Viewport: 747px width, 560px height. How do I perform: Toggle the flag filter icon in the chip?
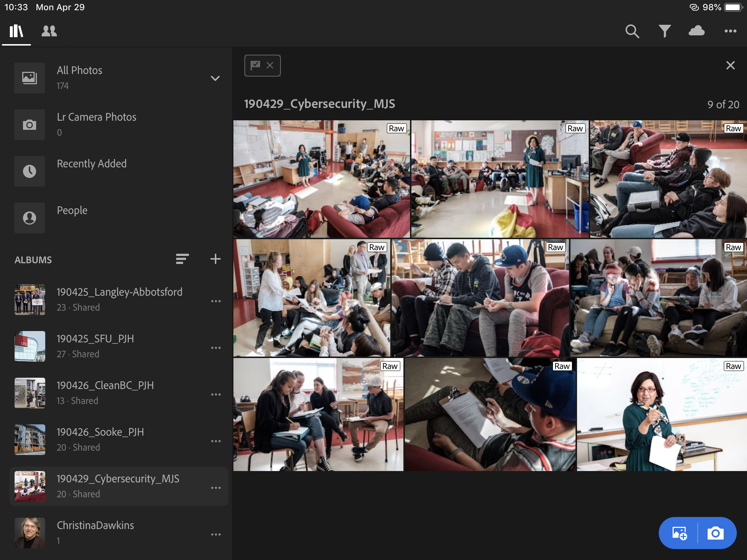click(255, 66)
